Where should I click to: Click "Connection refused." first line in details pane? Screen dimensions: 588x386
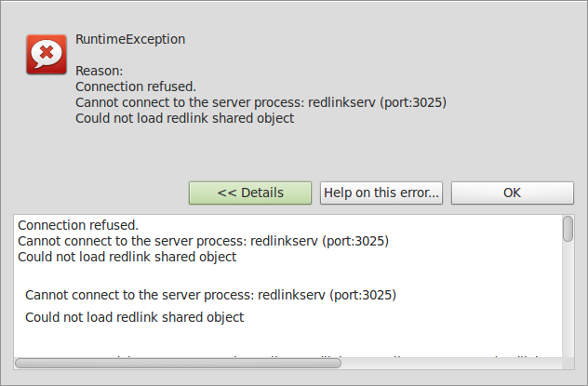pos(78,225)
